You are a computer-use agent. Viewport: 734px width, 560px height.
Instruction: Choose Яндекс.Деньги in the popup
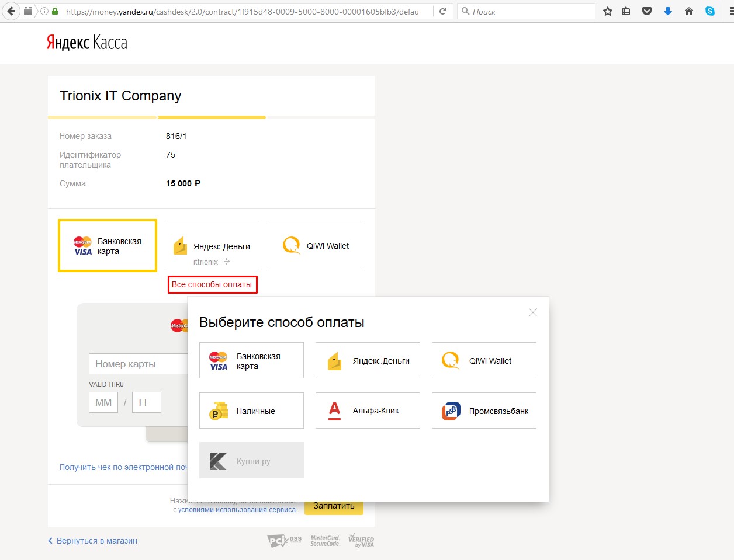tap(368, 360)
